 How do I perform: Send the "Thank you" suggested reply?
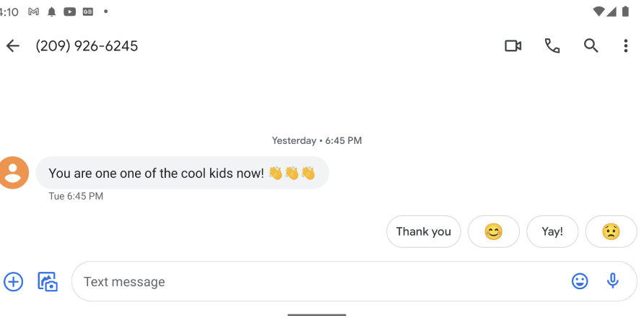click(x=424, y=231)
